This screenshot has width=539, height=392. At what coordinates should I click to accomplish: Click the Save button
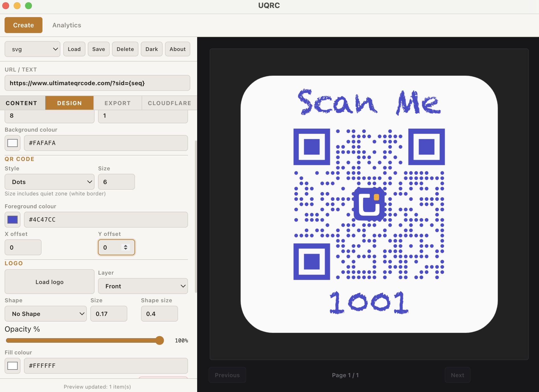[99, 49]
